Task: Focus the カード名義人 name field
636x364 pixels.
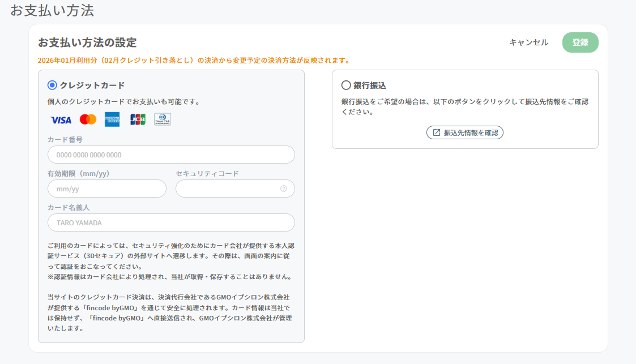Action: [x=171, y=222]
